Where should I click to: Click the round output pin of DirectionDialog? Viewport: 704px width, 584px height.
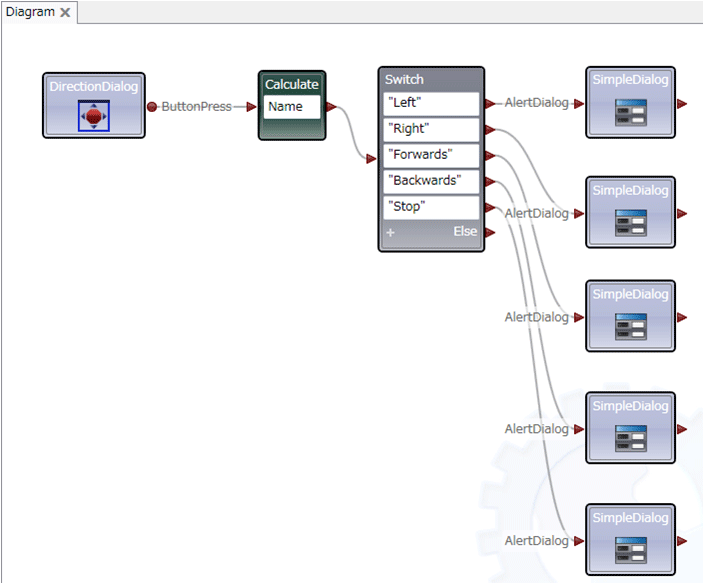[x=152, y=107]
